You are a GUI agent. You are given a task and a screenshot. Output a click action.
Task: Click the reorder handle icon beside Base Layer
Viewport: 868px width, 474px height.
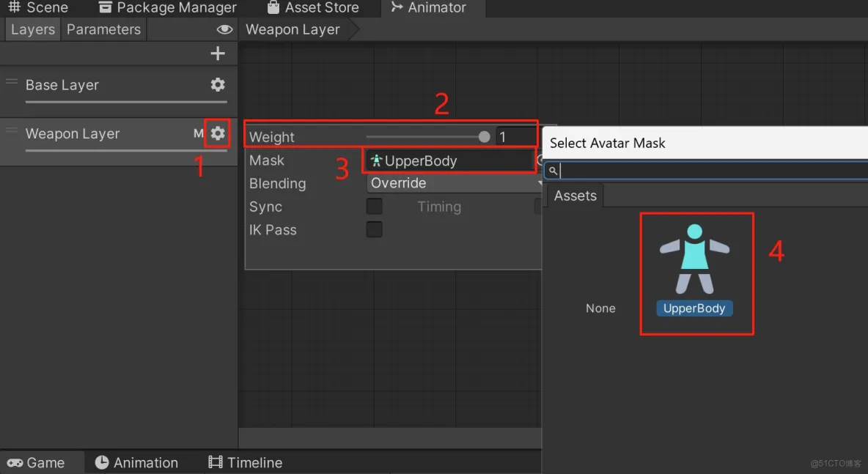pyautogui.click(x=10, y=81)
